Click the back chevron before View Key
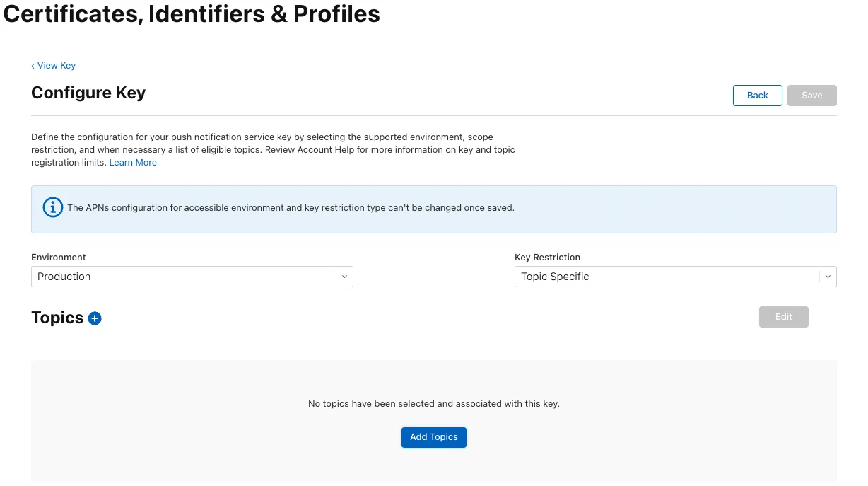 33,66
